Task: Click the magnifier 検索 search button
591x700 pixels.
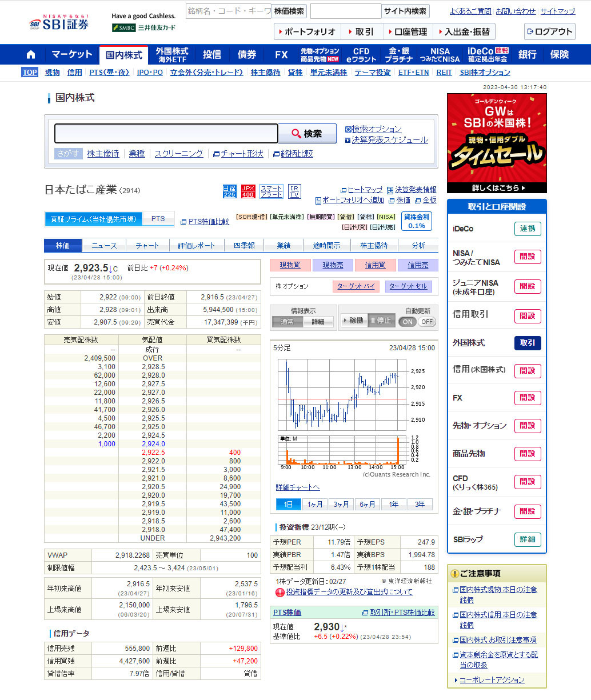Action: click(x=307, y=134)
